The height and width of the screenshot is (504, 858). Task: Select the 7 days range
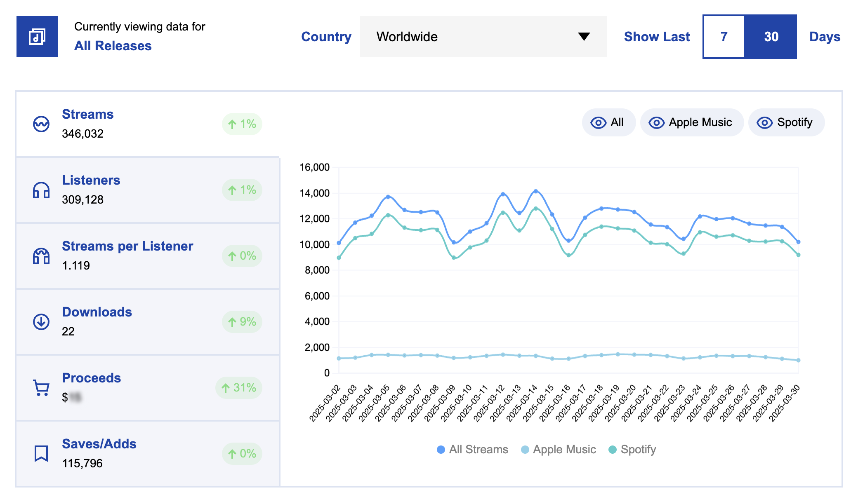724,37
